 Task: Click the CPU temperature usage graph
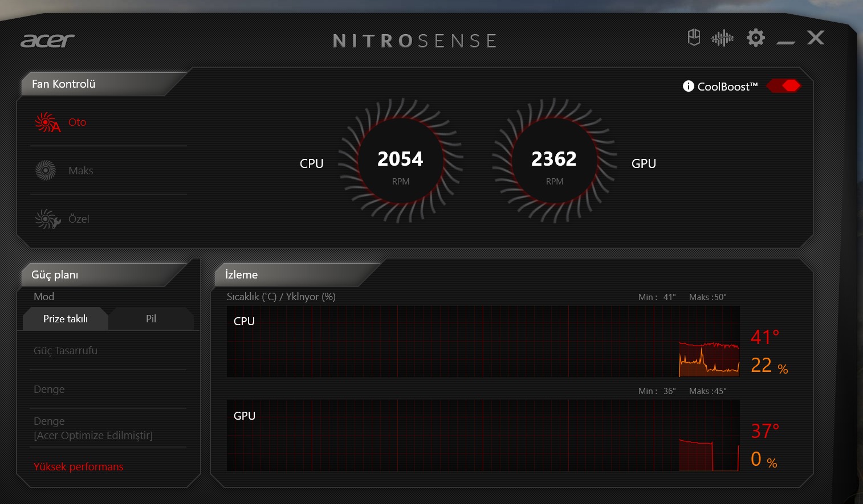pos(483,342)
